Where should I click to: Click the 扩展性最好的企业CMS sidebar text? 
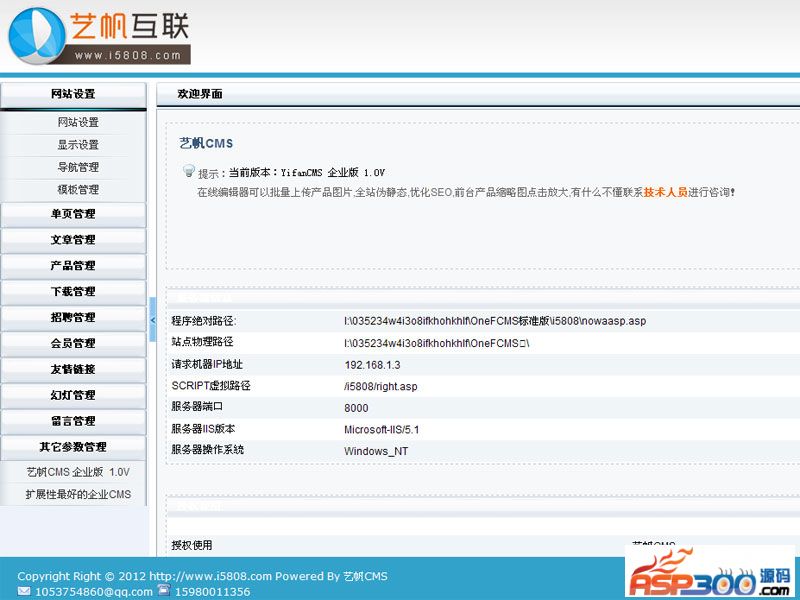click(78, 494)
